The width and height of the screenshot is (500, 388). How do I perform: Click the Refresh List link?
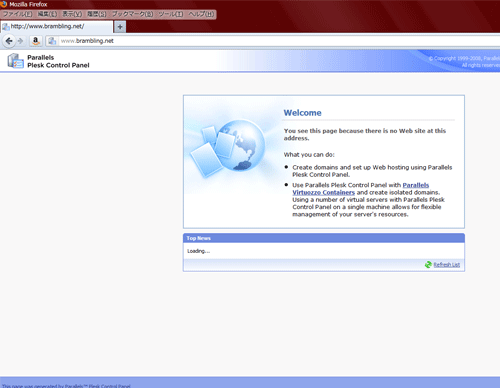click(x=446, y=265)
